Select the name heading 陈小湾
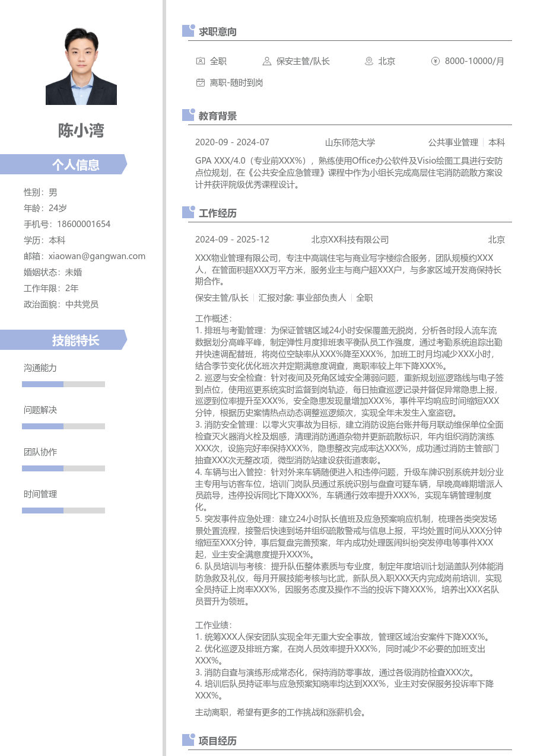The height and width of the screenshot is (756, 534). (81, 130)
